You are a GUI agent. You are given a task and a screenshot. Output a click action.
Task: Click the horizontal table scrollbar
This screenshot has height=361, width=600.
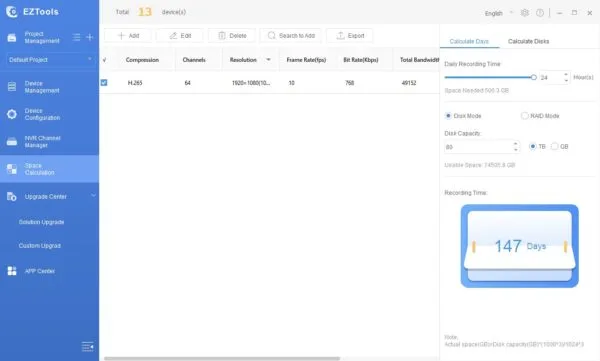click(222, 359)
